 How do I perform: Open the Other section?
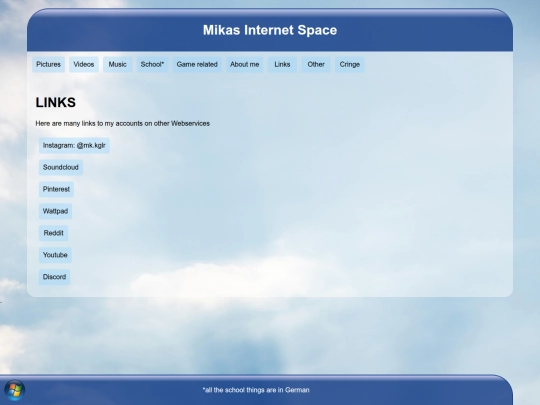coord(316,64)
